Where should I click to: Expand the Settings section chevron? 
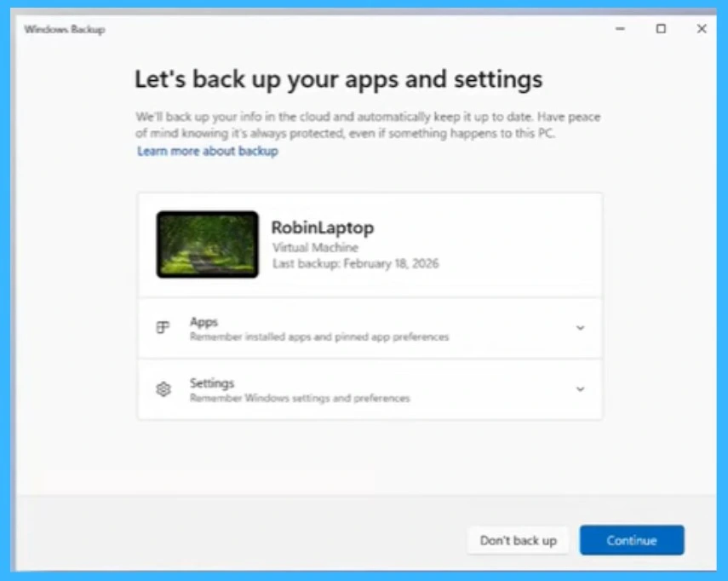pyautogui.click(x=580, y=388)
